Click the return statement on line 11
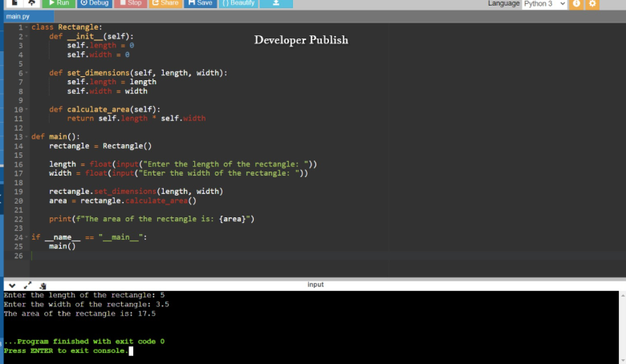Viewport: 626px width, 364px height. pos(136,119)
